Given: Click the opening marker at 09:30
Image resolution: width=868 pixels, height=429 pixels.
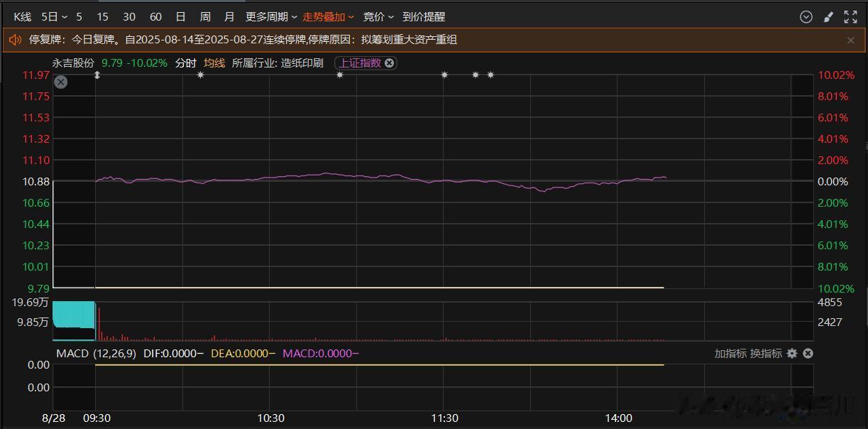Looking at the screenshot, I should (97, 75).
